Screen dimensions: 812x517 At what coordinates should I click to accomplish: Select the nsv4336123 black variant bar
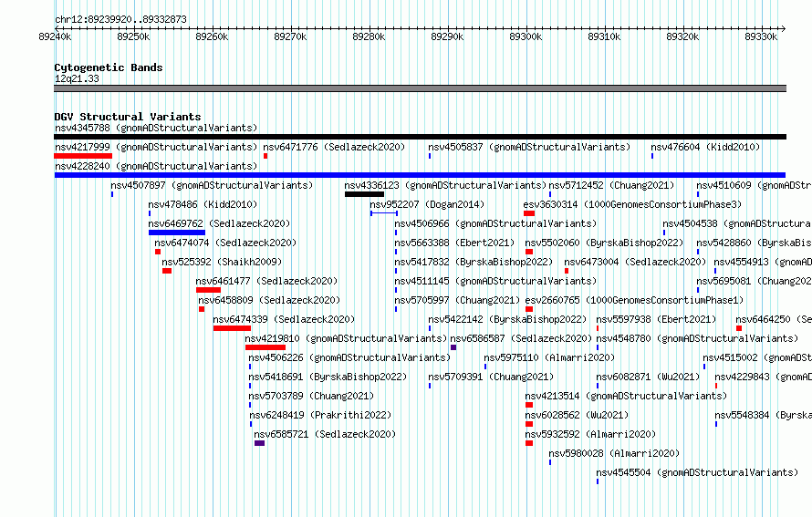(365, 194)
